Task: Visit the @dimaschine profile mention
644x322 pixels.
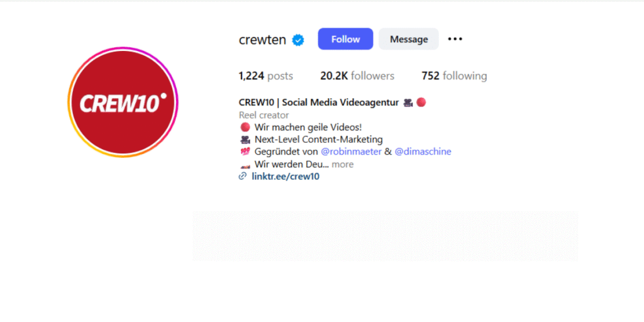Action: point(423,152)
